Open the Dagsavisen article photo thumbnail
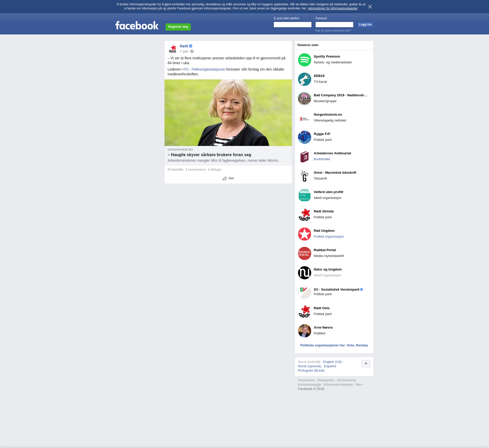This screenshot has height=448, width=489. click(228, 113)
